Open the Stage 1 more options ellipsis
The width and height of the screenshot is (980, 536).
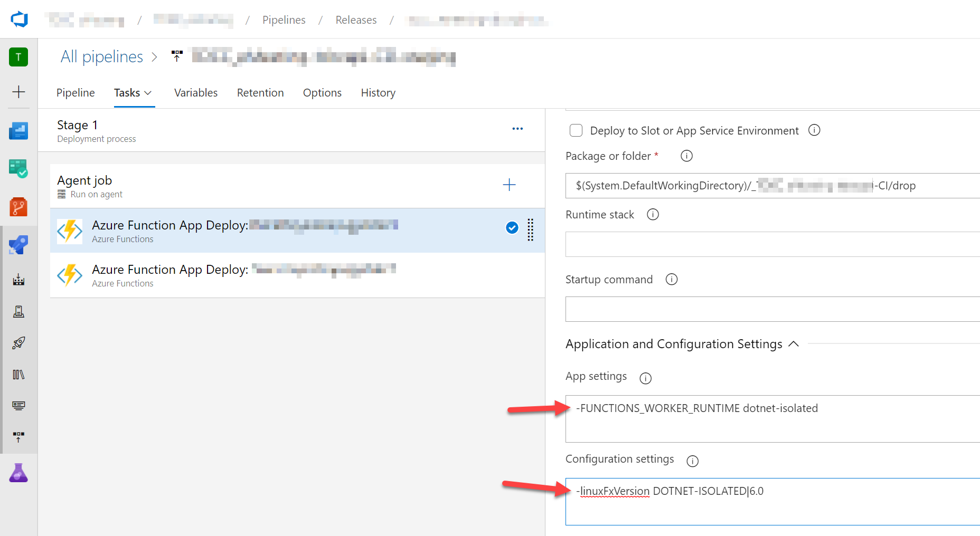click(x=517, y=129)
